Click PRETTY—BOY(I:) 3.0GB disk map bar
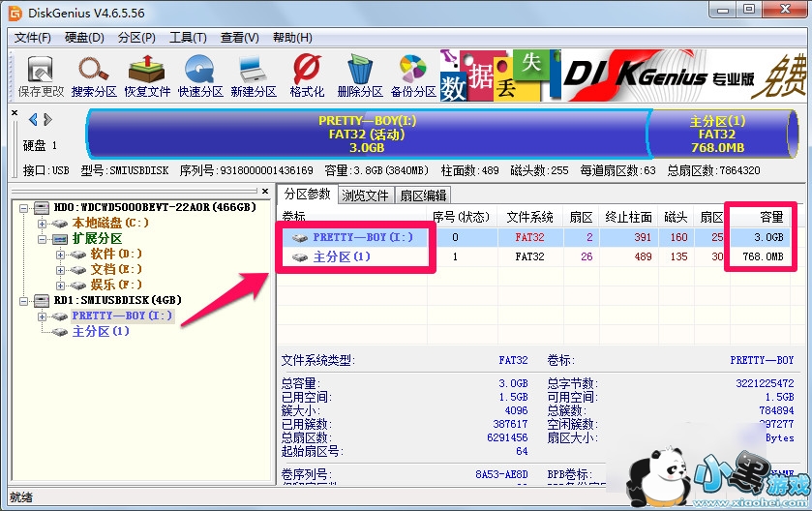 pos(367,135)
